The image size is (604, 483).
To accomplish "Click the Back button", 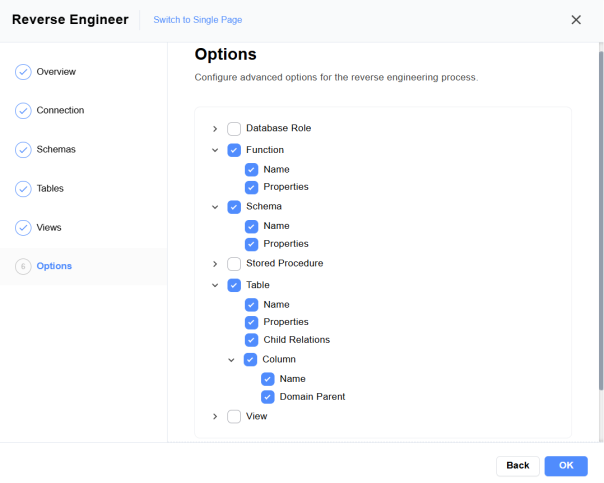I will 518,466.
